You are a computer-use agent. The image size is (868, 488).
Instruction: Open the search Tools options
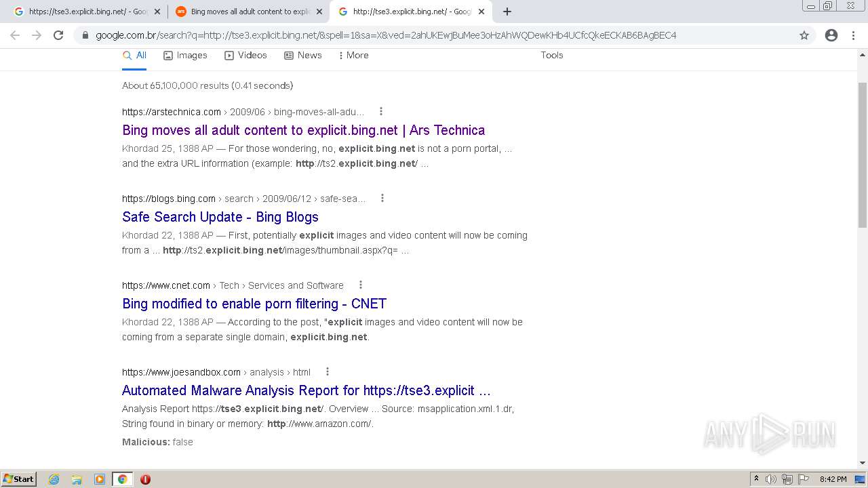coord(552,56)
